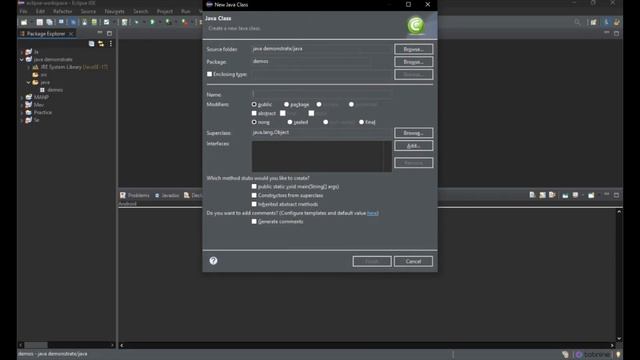Collapse the java demonstrate project node
This screenshot has height=360, width=640.
pyautogui.click(x=22, y=60)
